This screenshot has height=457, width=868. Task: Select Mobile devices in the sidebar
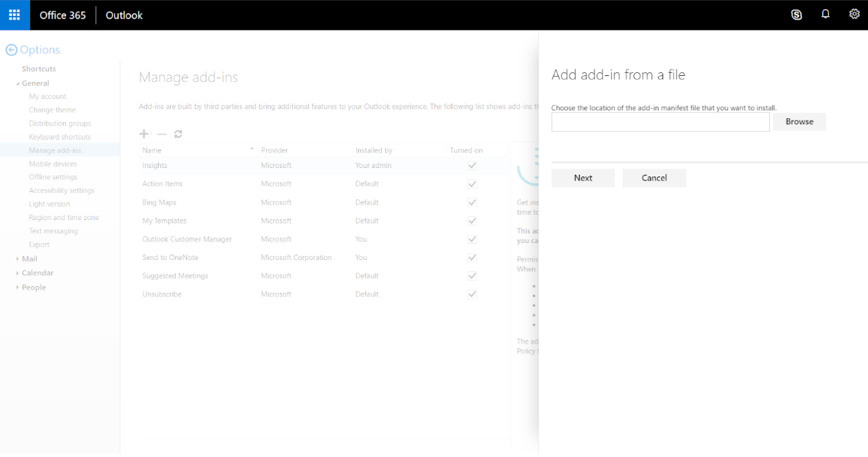point(53,164)
